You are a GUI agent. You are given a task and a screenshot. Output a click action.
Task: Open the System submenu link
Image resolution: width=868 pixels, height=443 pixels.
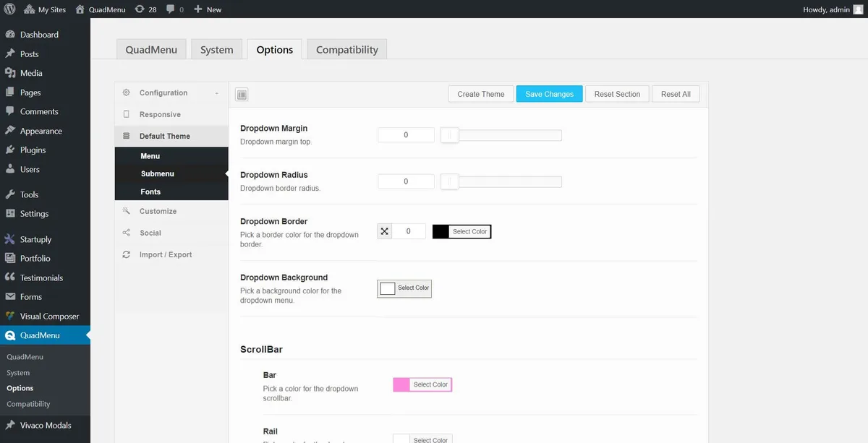(18, 373)
